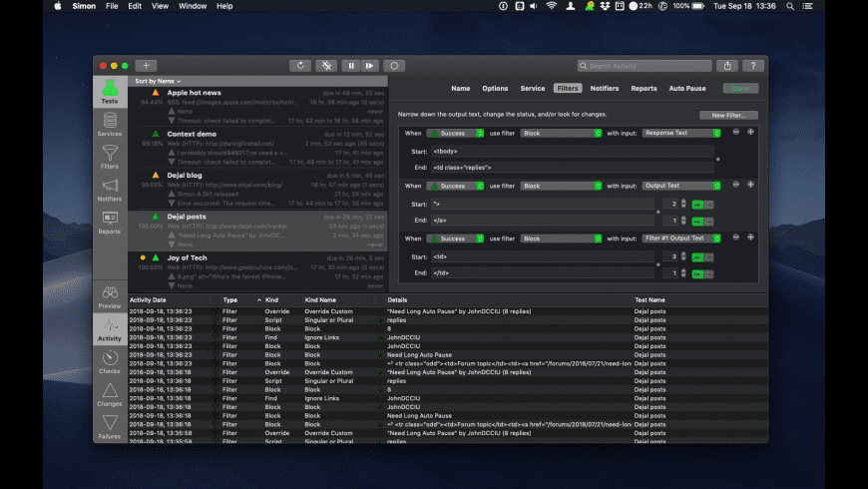
Task: Toggle direction control on second filter Start row
Action: click(702, 205)
